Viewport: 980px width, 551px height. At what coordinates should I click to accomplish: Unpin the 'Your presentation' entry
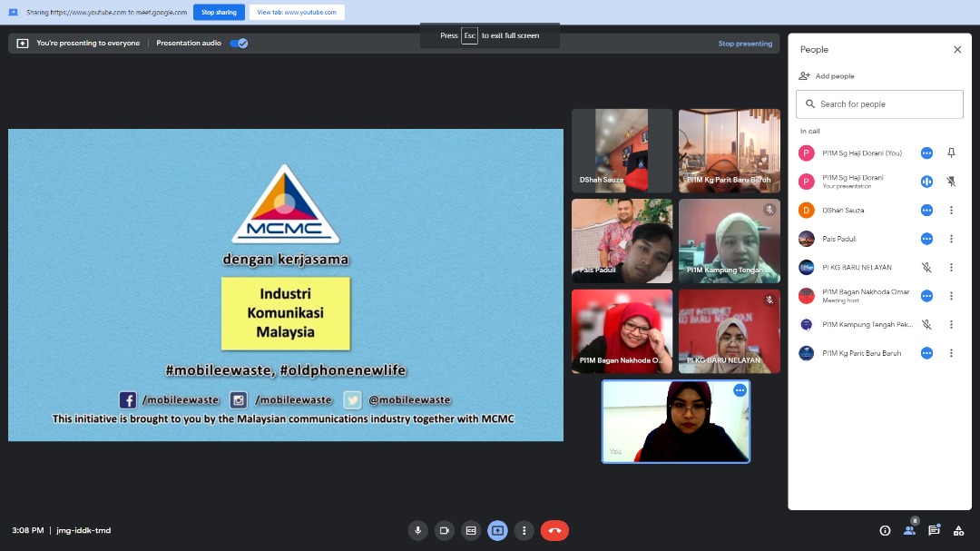point(951,182)
